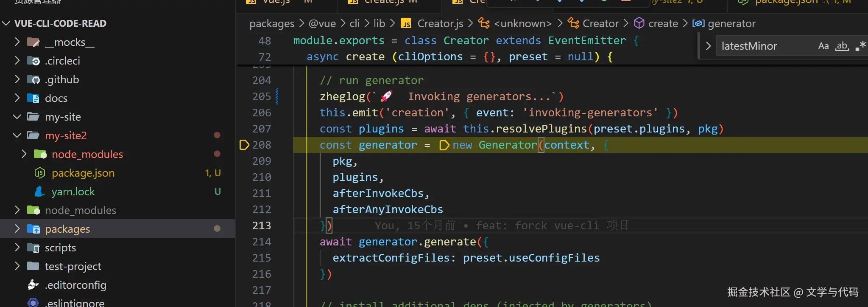This screenshot has width=868, height=307.
Task: Expand the test-project folder chevron
Action: [17, 266]
